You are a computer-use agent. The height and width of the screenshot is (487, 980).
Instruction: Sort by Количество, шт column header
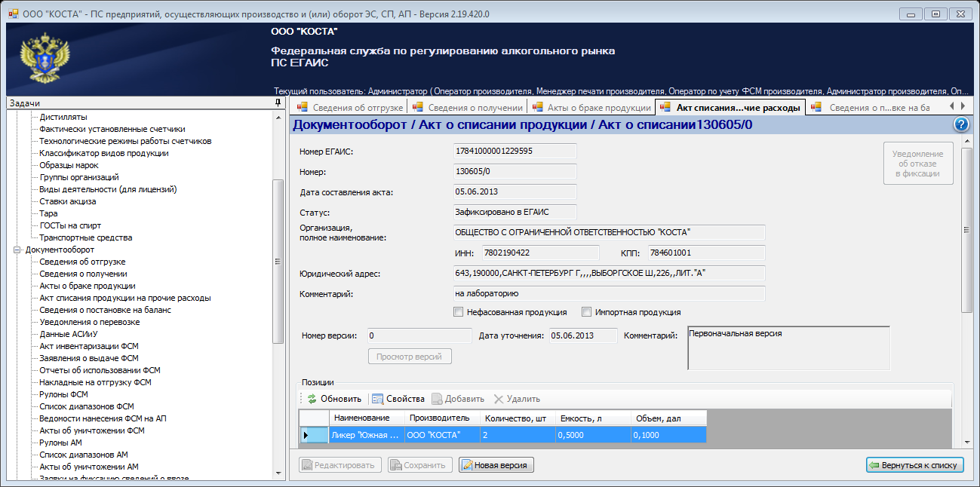(x=518, y=418)
